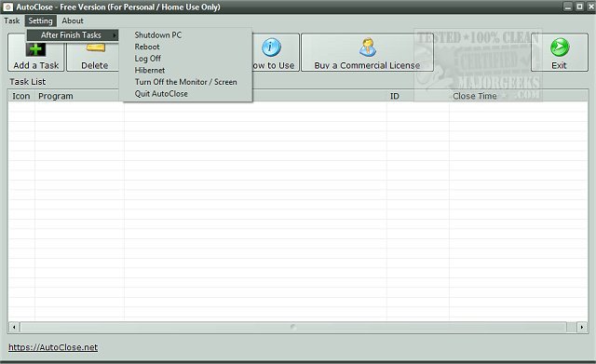Open the https://AutoClose.net link

53,347
